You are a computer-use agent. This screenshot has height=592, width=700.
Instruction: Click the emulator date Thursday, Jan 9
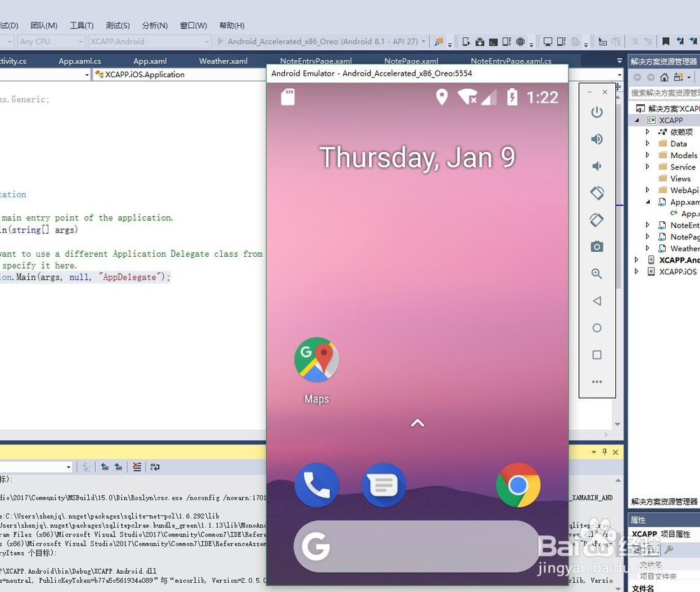tap(417, 157)
